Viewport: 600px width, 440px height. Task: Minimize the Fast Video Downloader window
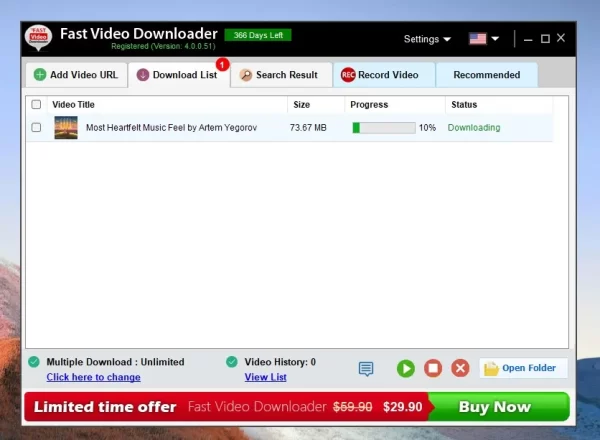point(528,39)
